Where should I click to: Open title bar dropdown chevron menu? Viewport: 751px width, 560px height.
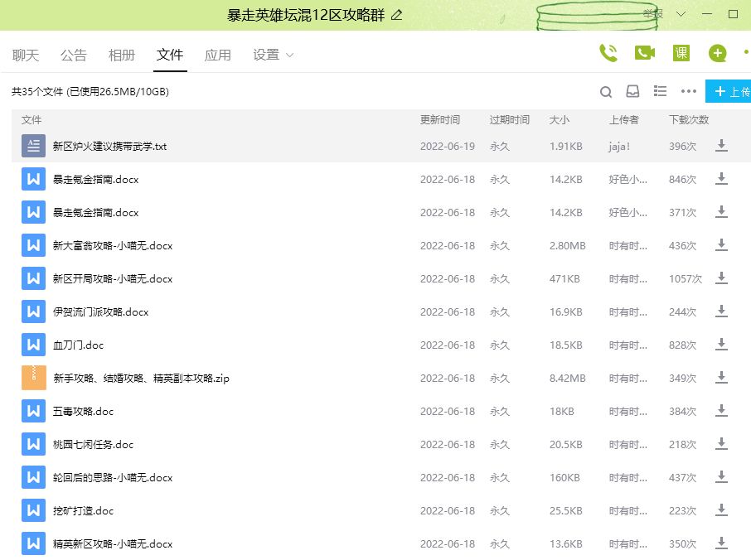pos(681,15)
